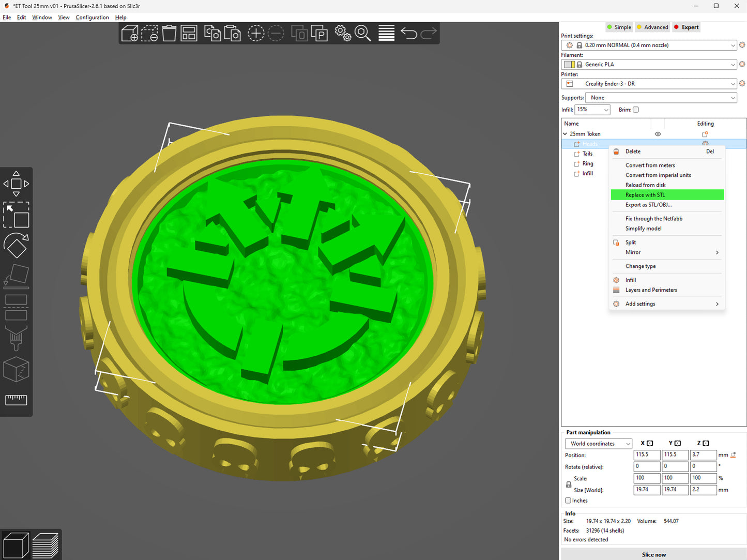The width and height of the screenshot is (747, 560).
Task: Click the Remove instance minus icon
Action: 276,33
